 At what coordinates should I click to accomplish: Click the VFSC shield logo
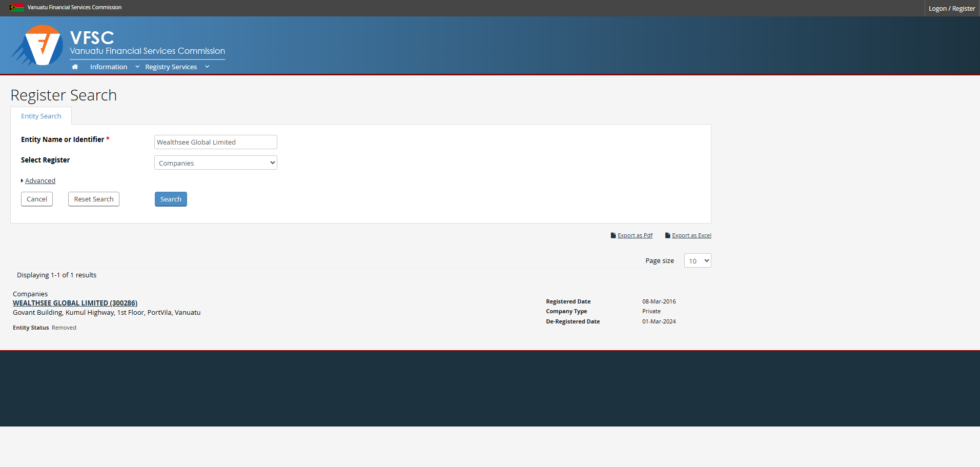[37, 45]
